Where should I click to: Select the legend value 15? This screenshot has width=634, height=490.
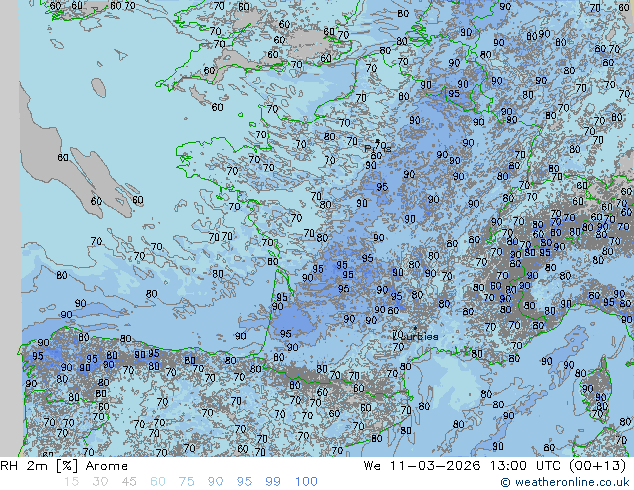(71, 482)
